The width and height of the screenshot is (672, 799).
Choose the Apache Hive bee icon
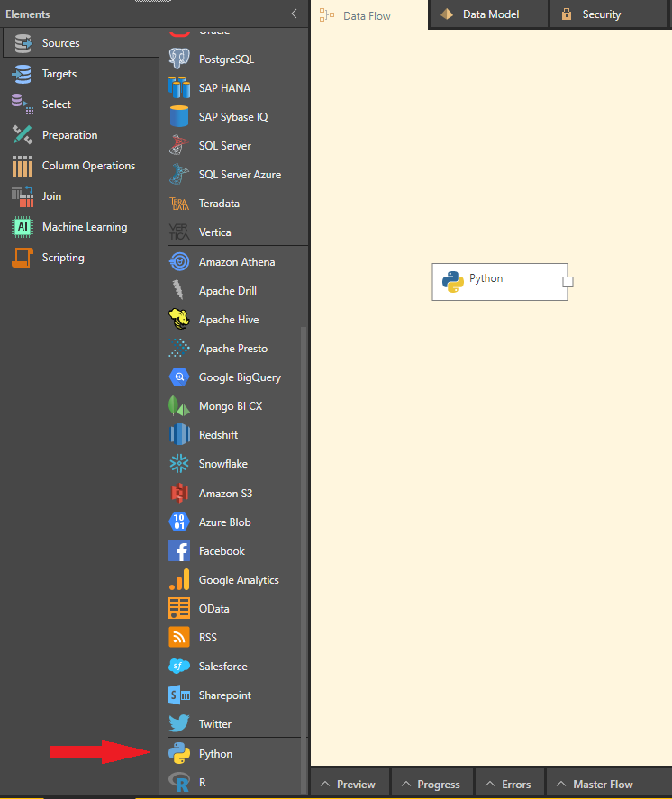(x=179, y=320)
